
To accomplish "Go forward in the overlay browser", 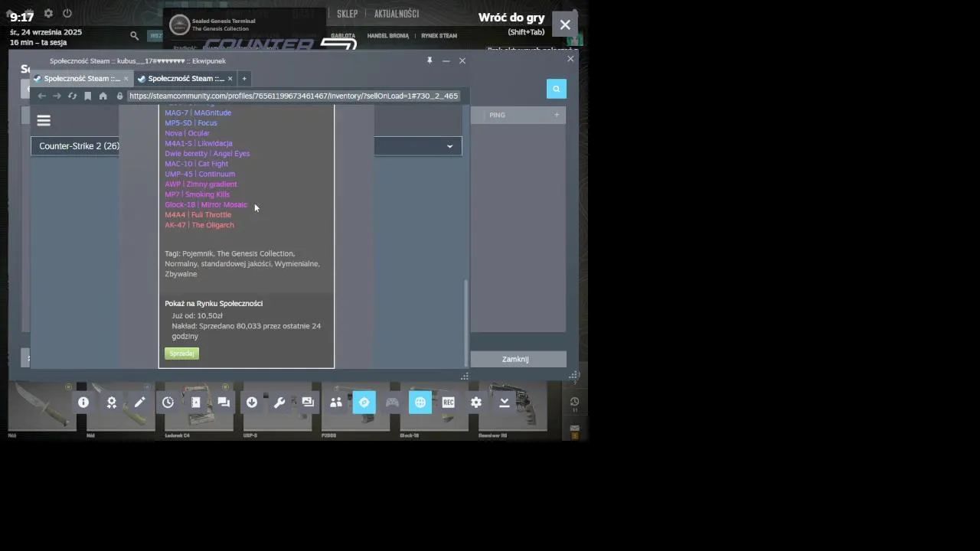I will [x=57, y=96].
